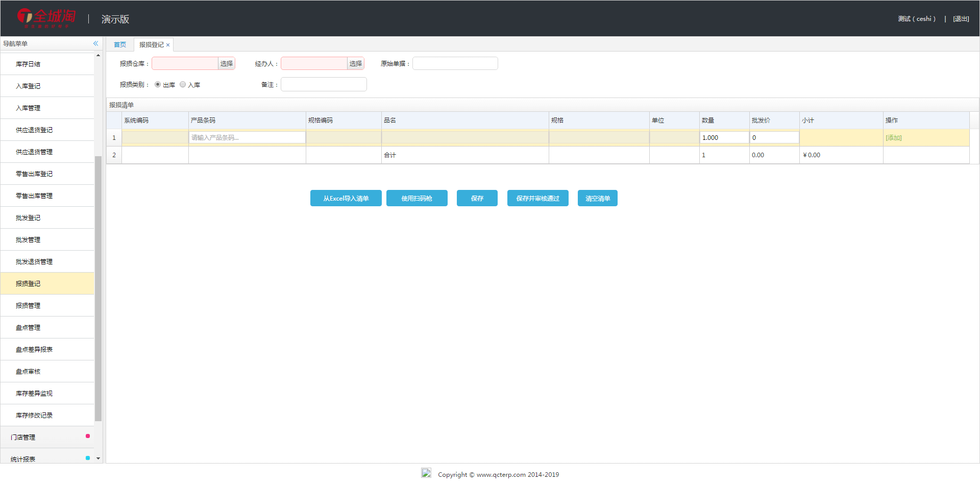This screenshot has width=980, height=485.
Task: Close the 报损登记 tab
Action: coord(168,45)
